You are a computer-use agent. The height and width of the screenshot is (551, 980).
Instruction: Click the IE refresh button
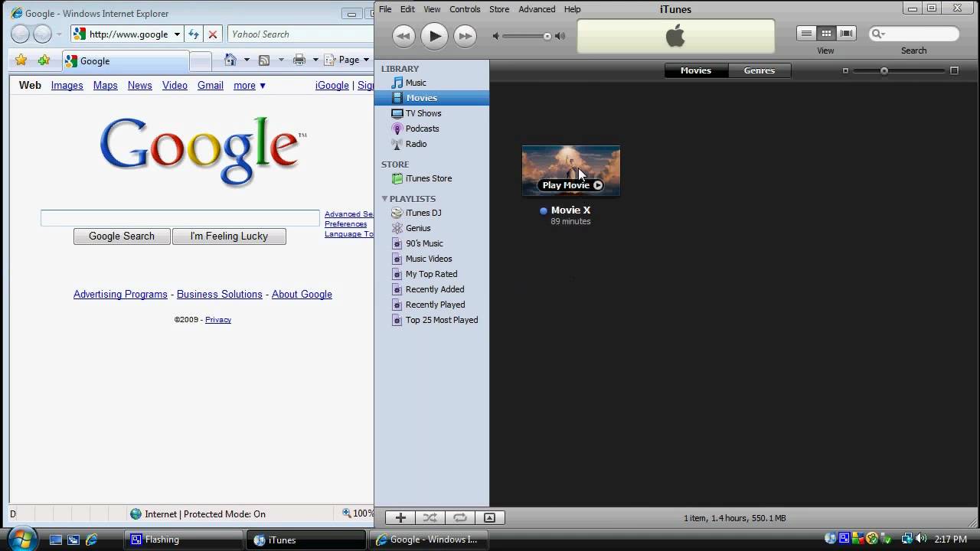click(x=194, y=34)
